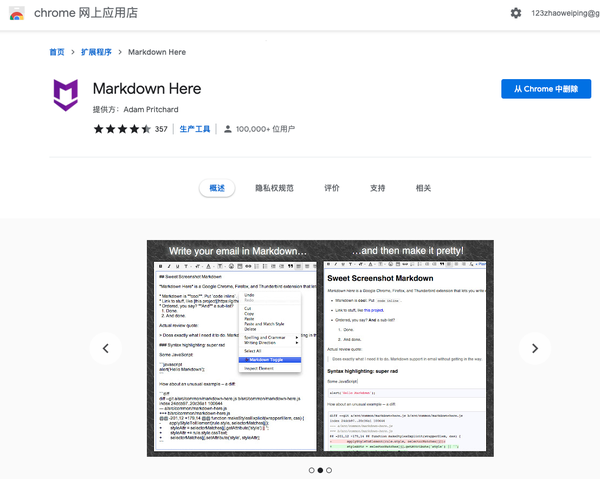Show next screenshot with right arrow
The height and width of the screenshot is (479, 600).
coord(535,348)
